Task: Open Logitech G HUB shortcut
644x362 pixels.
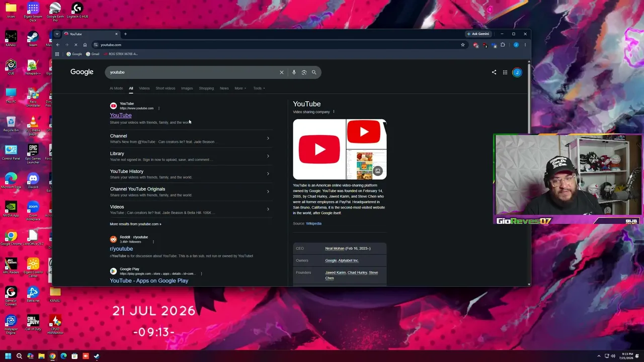Action: tap(77, 11)
